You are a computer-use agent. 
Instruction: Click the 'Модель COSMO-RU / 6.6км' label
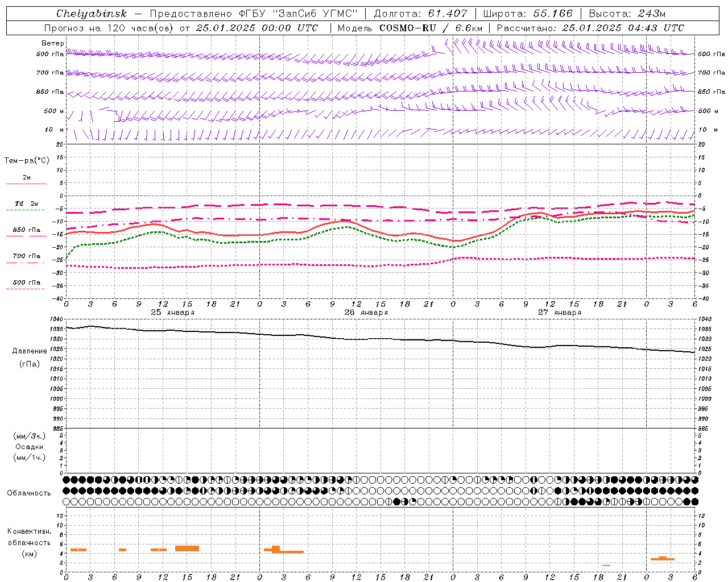point(409,28)
